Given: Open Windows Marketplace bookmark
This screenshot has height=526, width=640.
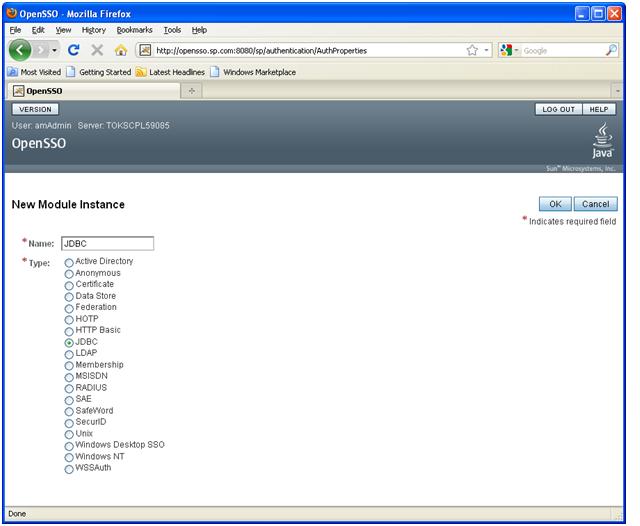Looking at the screenshot, I should 253,72.
